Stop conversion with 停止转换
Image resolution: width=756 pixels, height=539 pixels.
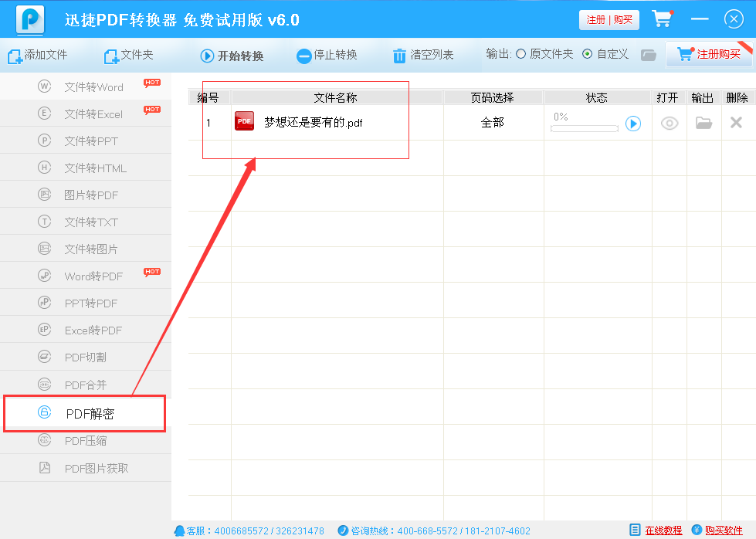[327, 56]
